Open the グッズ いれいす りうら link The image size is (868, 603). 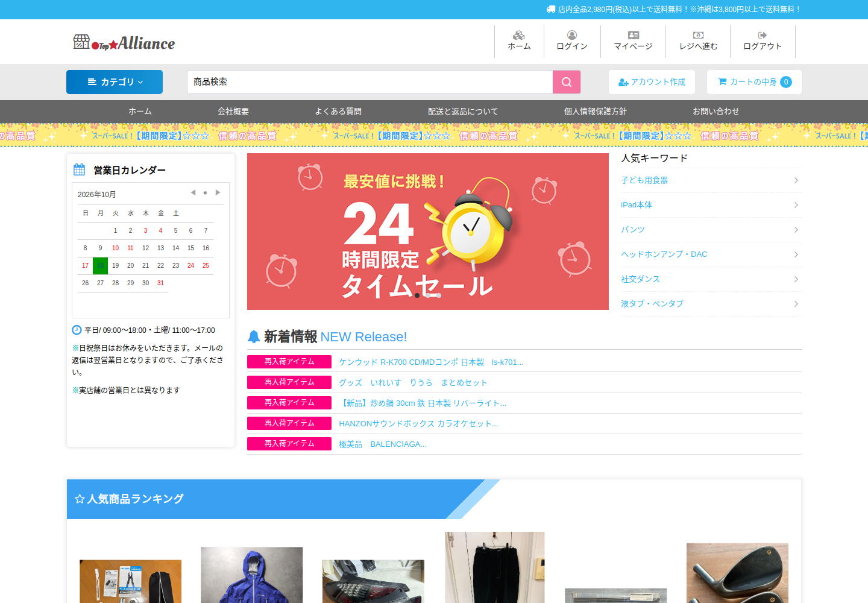point(413,383)
